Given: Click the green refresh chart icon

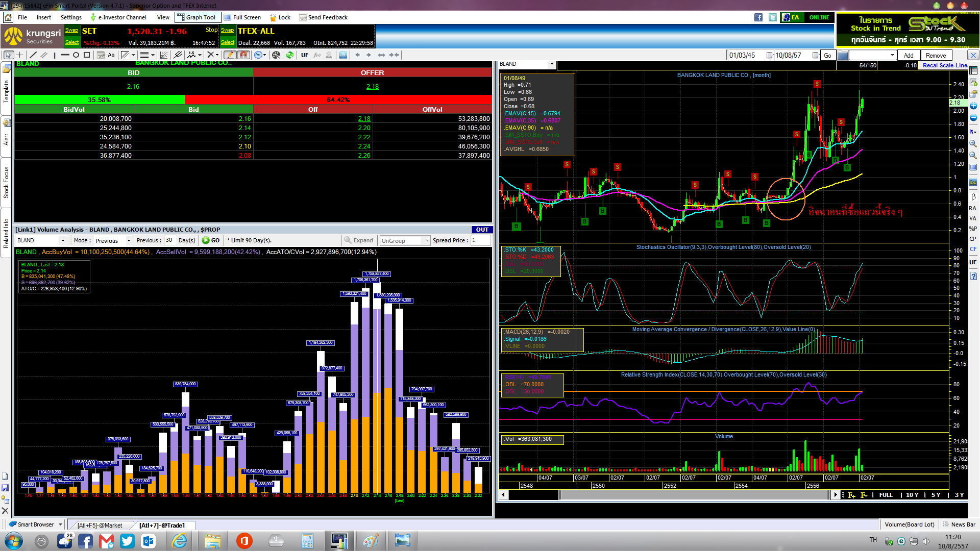Looking at the screenshot, I should click(x=290, y=55).
